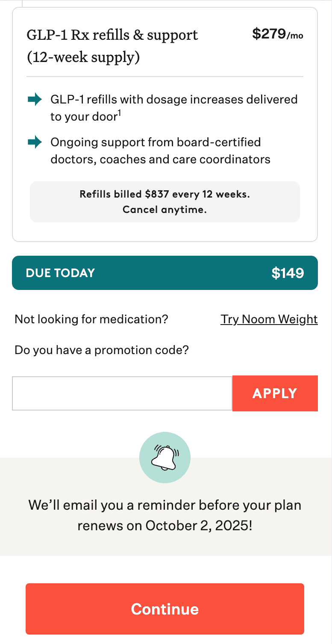This screenshot has width=332, height=644.
Task: Click 'Do you have a promotion code?' label
Action: pos(102,350)
